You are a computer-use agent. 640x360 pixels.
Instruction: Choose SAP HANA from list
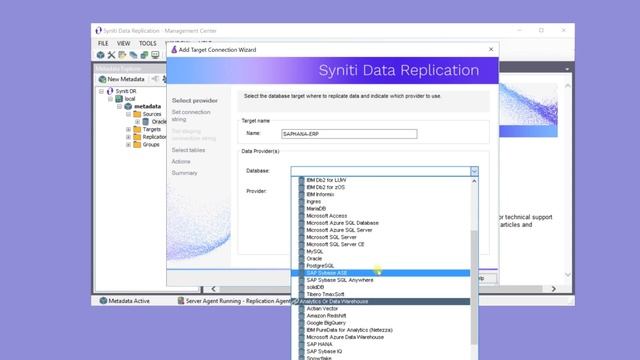pyautogui.click(x=319, y=344)
